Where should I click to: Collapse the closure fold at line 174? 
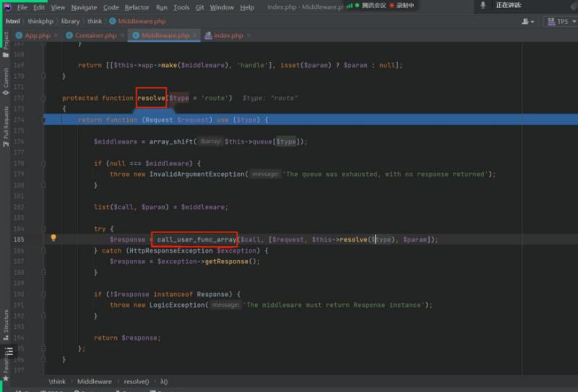[x=43, y=120]
